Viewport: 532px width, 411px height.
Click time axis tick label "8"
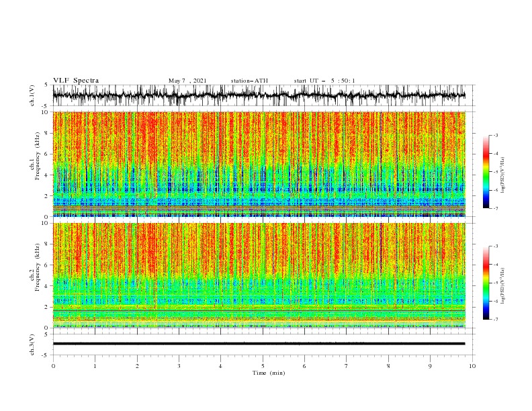tap(388, 366)
